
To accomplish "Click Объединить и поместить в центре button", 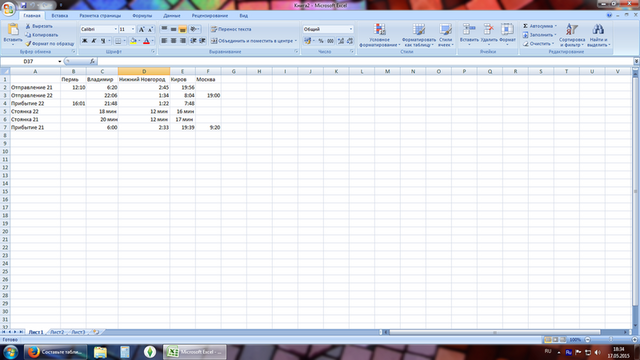I will point(253,41).
